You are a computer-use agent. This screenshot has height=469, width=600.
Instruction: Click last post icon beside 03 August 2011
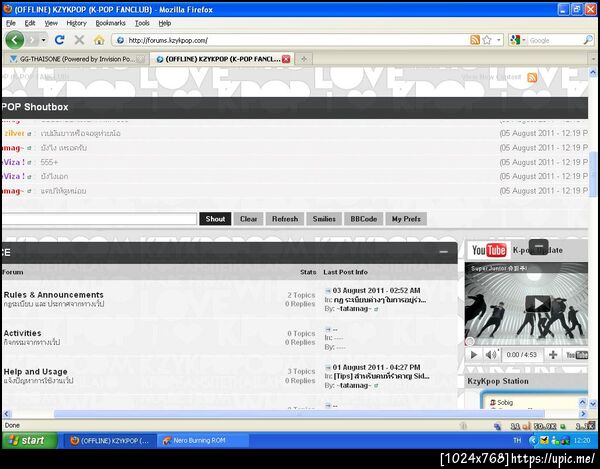[328, 290]
